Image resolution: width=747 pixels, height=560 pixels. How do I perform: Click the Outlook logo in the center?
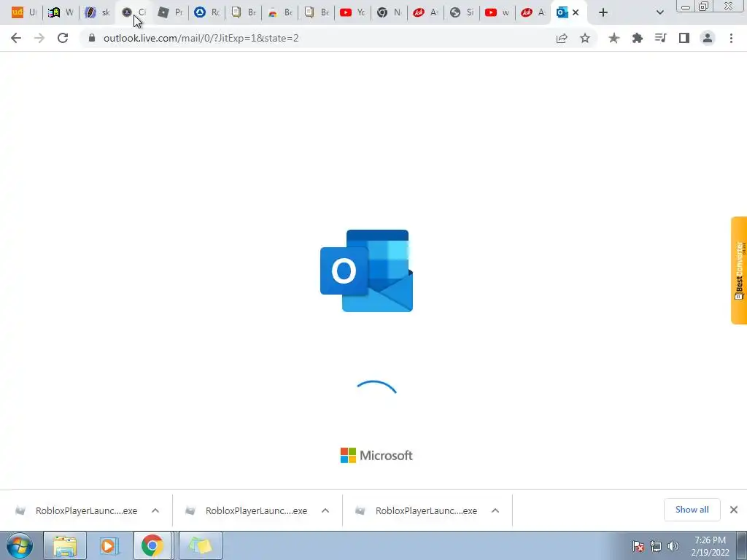(366, 271)
